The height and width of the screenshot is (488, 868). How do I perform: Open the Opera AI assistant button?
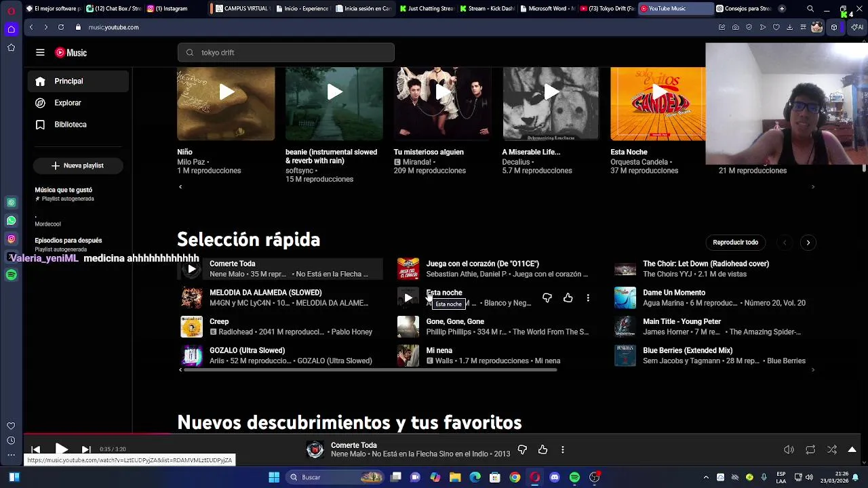click(858, 27)
